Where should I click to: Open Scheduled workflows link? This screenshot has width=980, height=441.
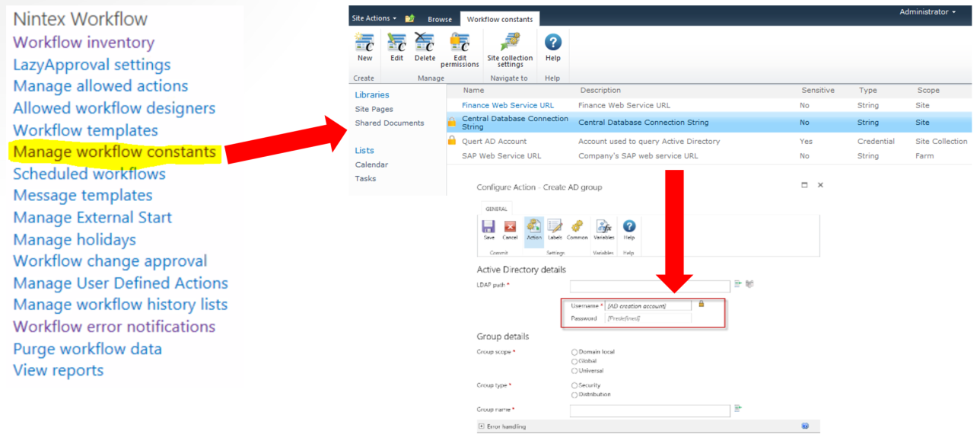(x=89, y=174)
